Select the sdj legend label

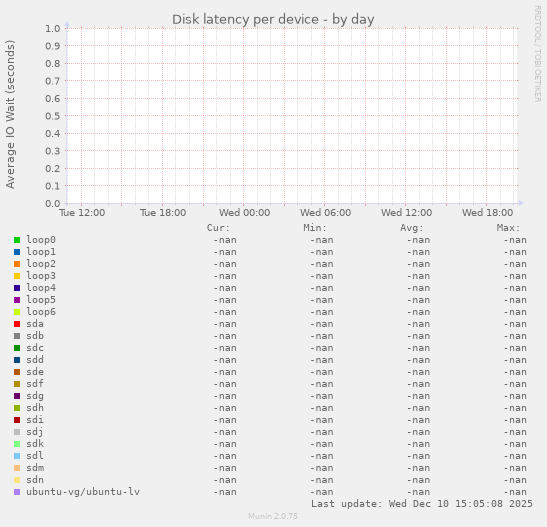[35, 432]
